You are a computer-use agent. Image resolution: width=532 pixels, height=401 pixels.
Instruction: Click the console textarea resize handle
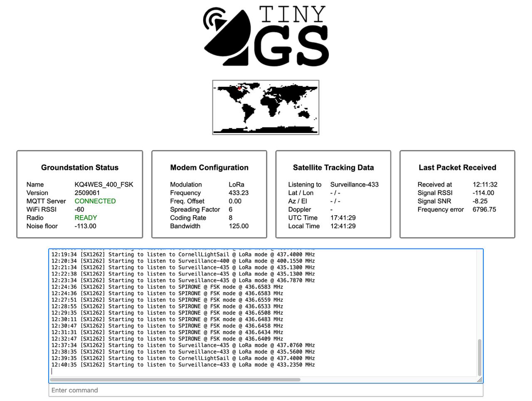tap(480, 380)
